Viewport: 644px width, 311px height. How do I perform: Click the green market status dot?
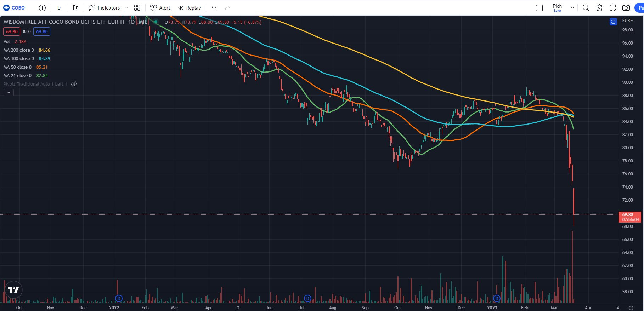pyautogui.click(x=156, y=22)
